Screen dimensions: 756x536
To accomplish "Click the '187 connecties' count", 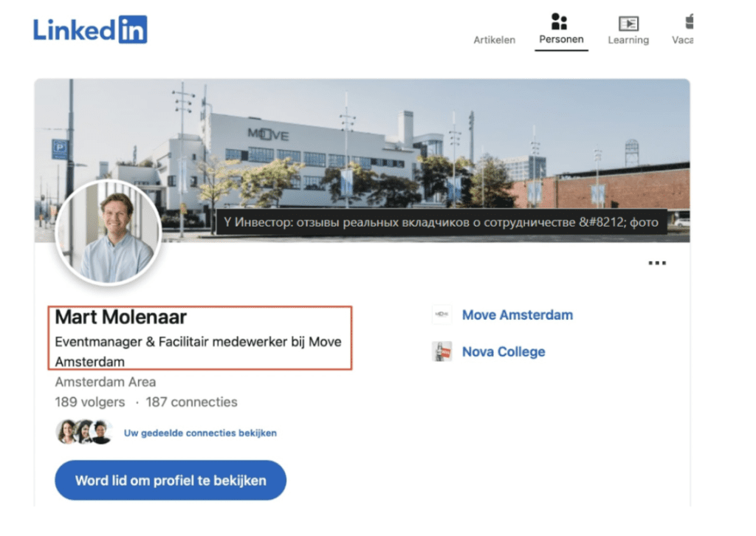I will [x=191, y=402].
